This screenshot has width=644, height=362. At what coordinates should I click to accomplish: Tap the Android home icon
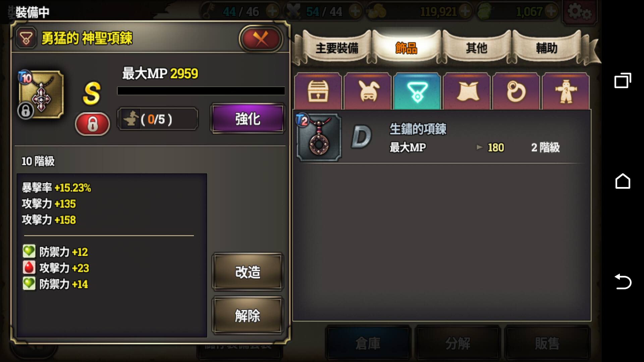point(623,181)
